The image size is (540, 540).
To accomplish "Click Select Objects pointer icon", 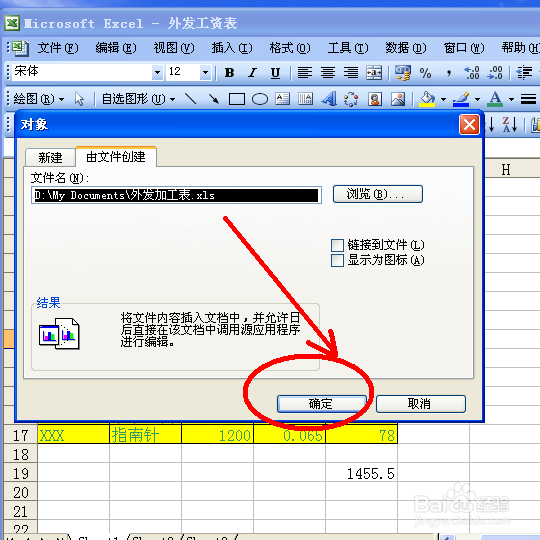I will (x=79, y=99).
